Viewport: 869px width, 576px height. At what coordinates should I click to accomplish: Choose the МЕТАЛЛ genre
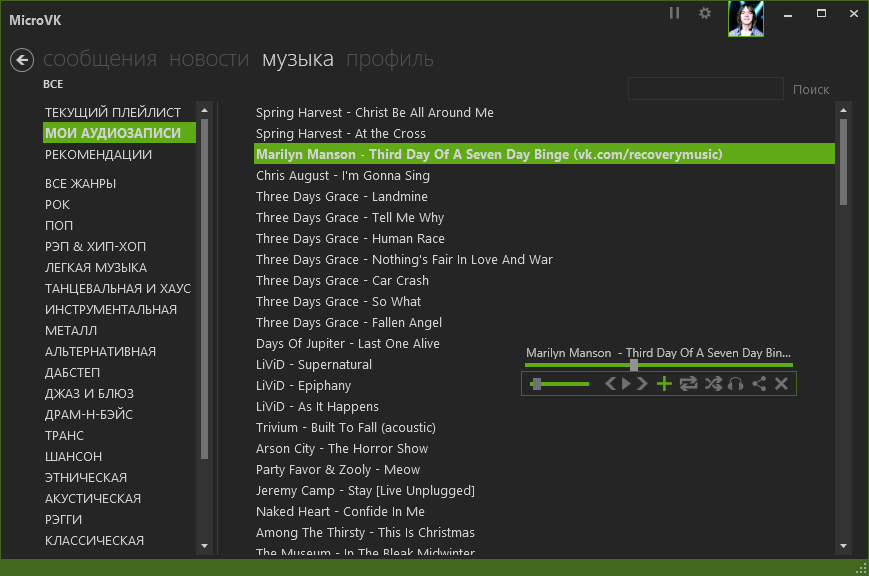click(x=71, y=331)
